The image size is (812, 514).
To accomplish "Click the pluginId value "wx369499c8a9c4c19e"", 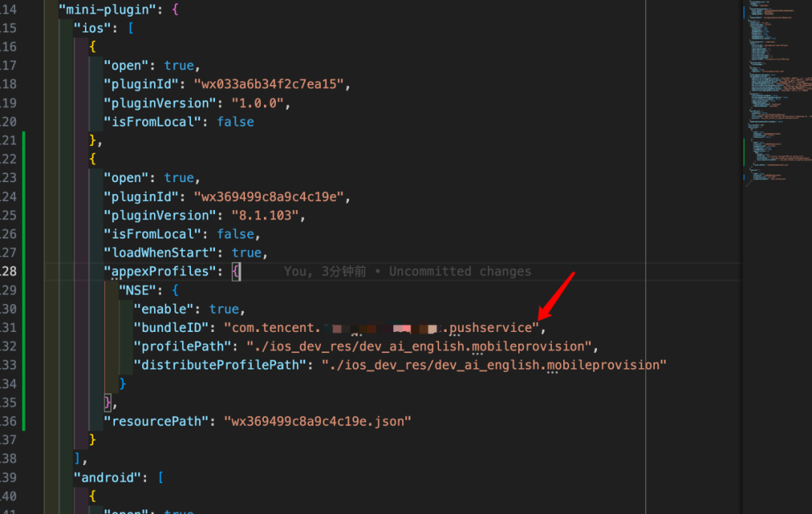I will coord(272,196).
